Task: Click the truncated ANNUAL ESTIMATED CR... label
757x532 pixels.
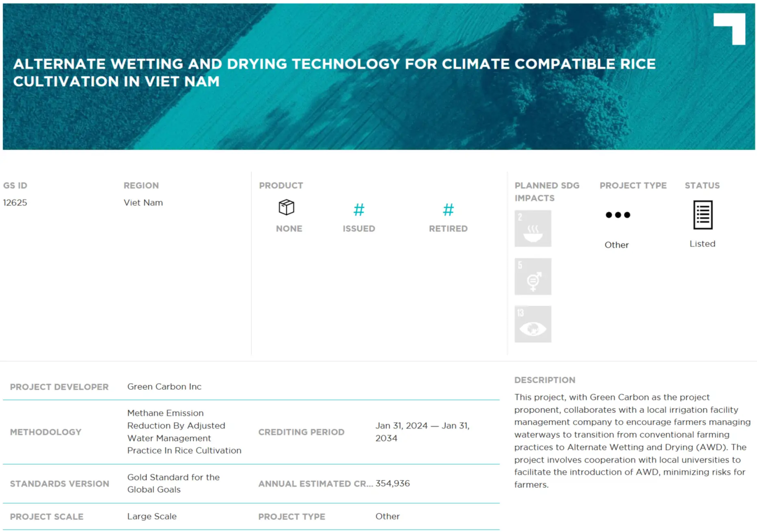Action: click(315, 484)
